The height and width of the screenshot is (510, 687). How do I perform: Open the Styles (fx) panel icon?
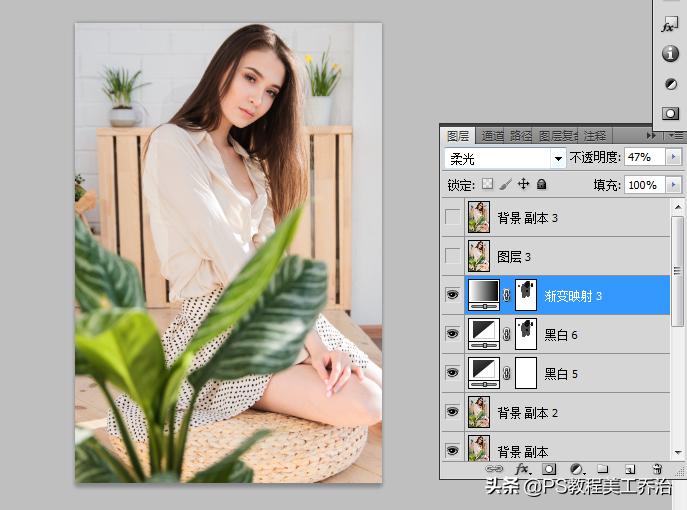(669, 24)
